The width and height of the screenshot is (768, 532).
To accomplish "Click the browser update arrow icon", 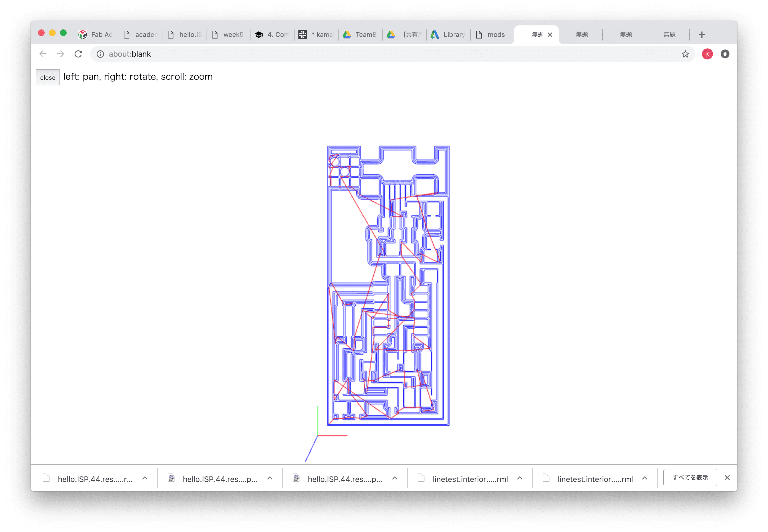I will pyautogui.click(x=725, y=54).
